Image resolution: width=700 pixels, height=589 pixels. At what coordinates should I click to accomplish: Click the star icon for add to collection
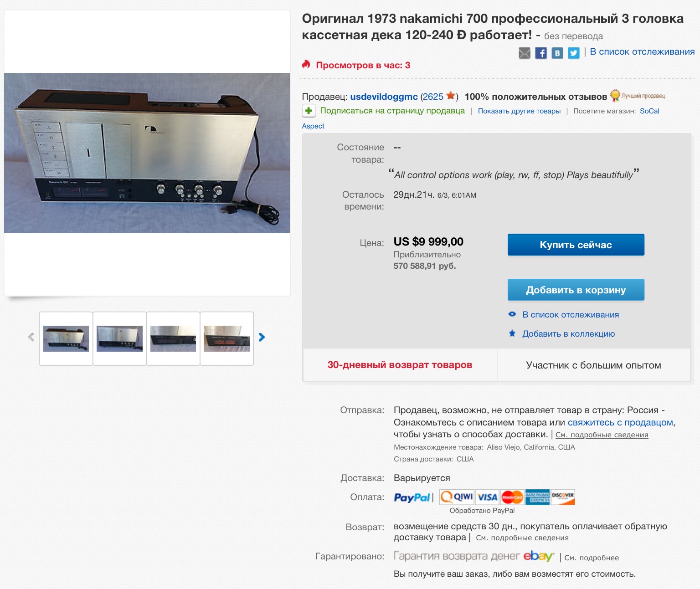click(x=512, y=333)
